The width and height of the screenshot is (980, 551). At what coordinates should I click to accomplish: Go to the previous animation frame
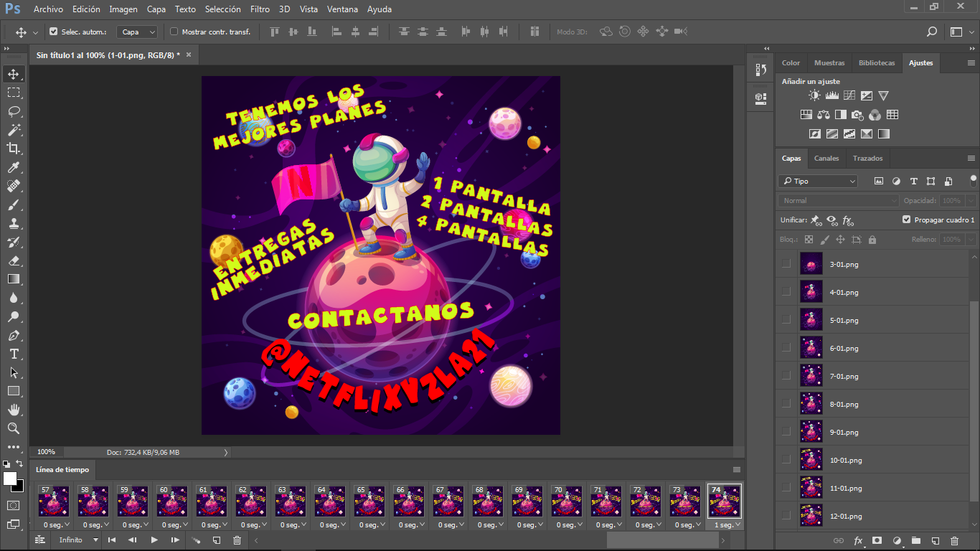[133, 540]
